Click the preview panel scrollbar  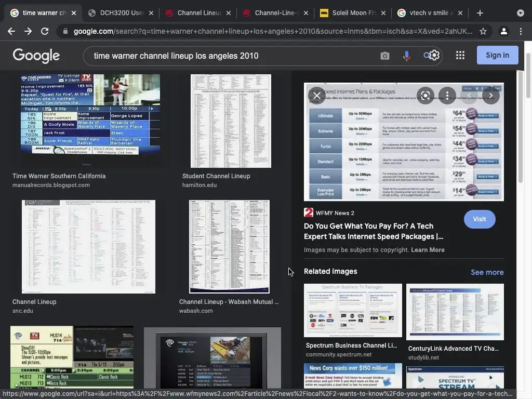click(521, 127)
